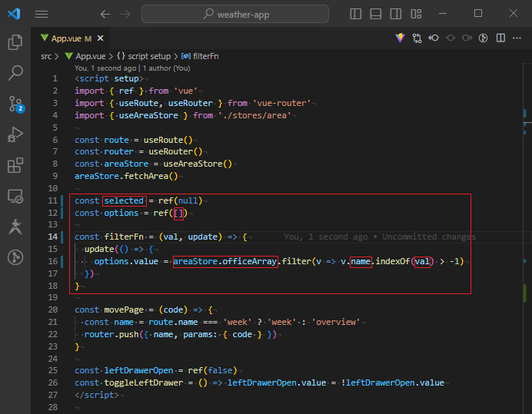Toggle the bottom panel layout icon
This screenshot has width=532, height=414.
click(376, 14)
